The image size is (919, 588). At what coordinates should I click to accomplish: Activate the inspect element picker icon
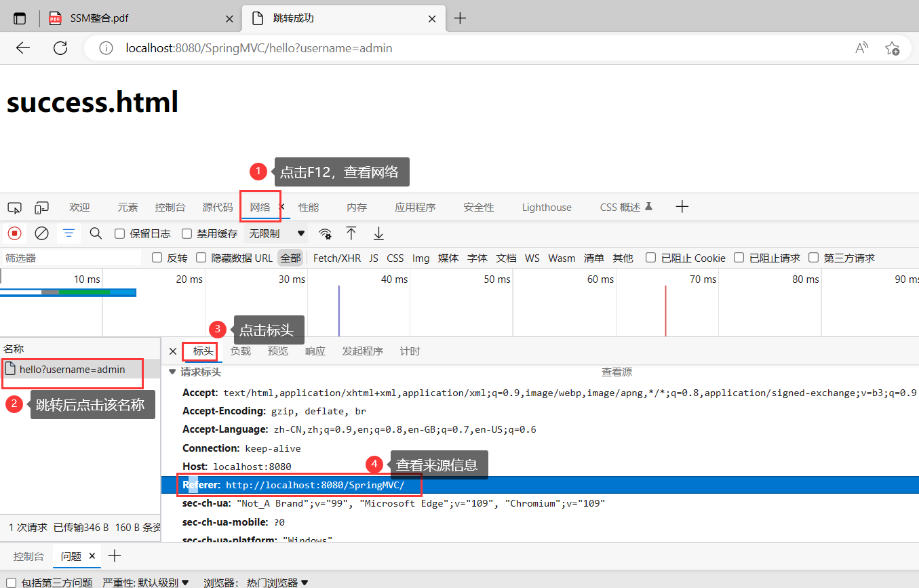(14, 208)
